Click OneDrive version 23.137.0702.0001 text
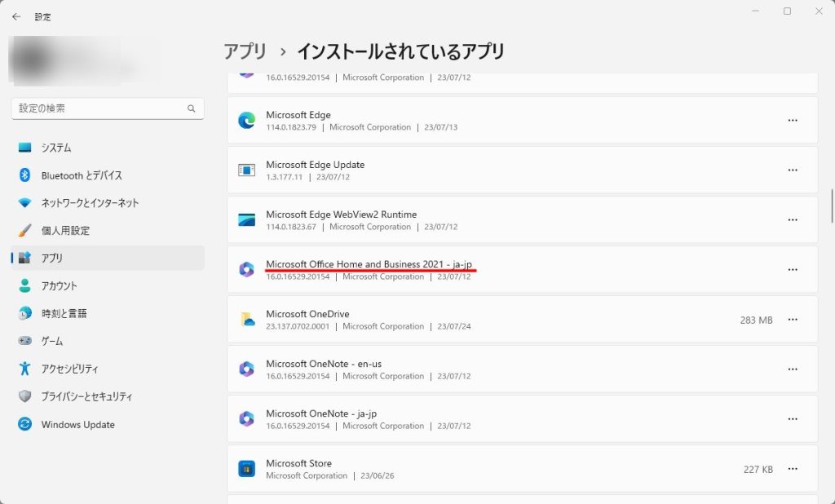 tap(298, 326)
